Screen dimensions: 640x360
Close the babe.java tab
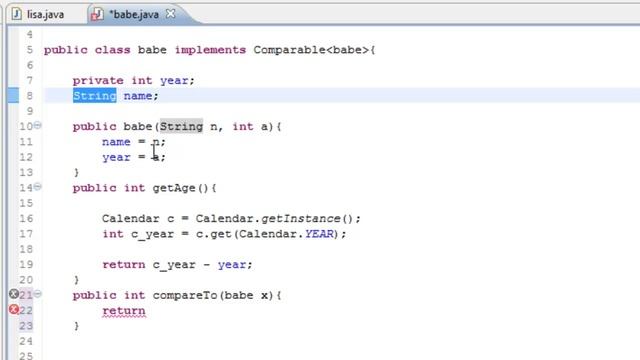pos(171,14)
